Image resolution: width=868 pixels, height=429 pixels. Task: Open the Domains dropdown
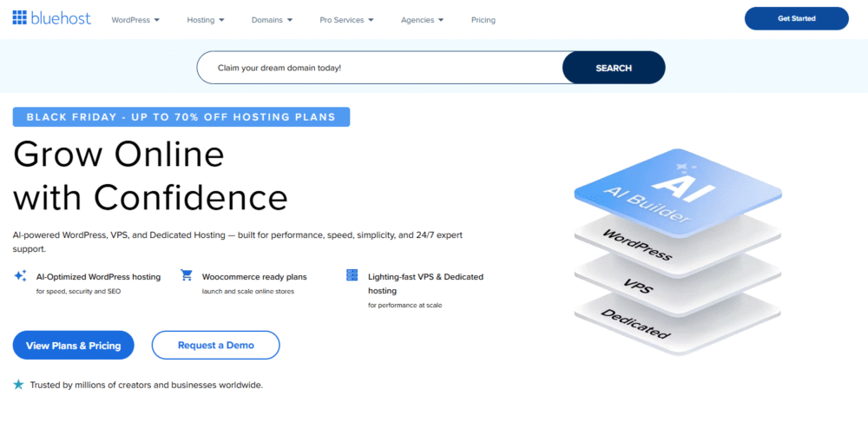(x=273, y=20)
